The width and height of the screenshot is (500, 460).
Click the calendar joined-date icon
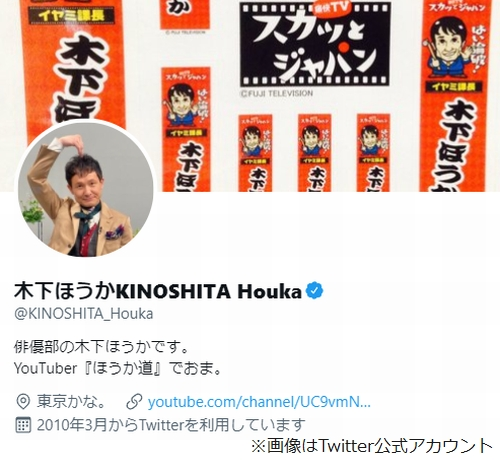point(23,425)
